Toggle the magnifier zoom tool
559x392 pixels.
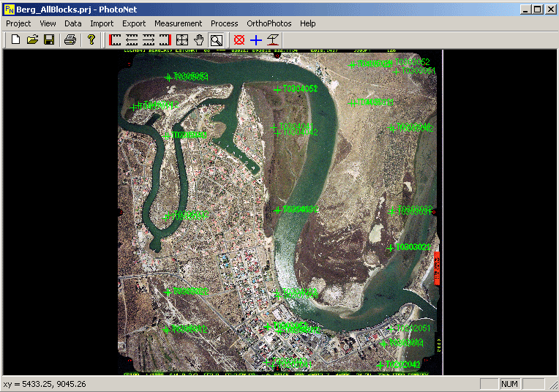(x=216, y=40)
